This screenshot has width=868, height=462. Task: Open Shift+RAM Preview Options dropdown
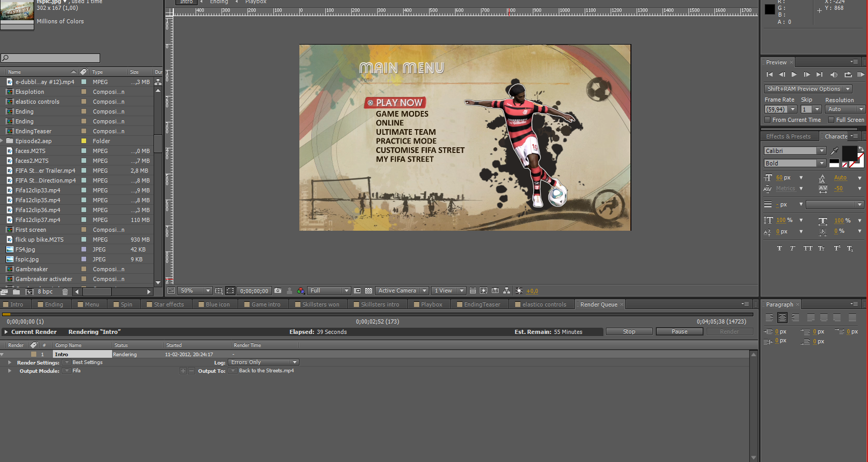(x=808, y=89)
